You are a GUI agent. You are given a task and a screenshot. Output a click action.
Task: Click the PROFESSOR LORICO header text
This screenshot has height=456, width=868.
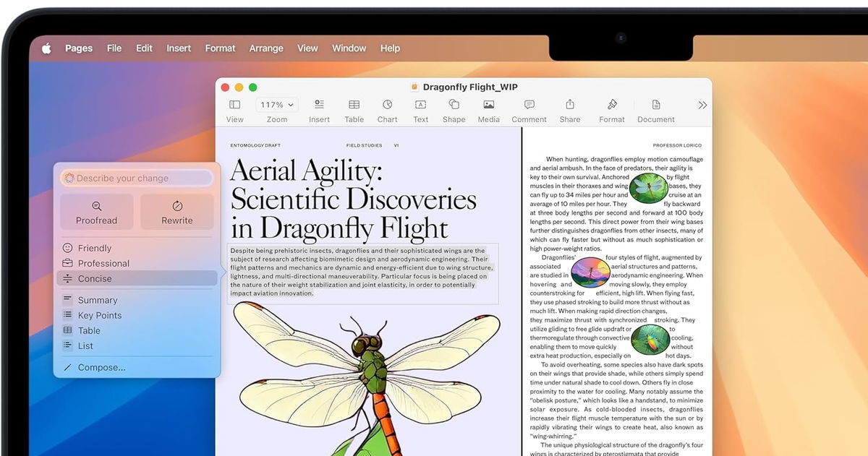click(x=678, y=145)
